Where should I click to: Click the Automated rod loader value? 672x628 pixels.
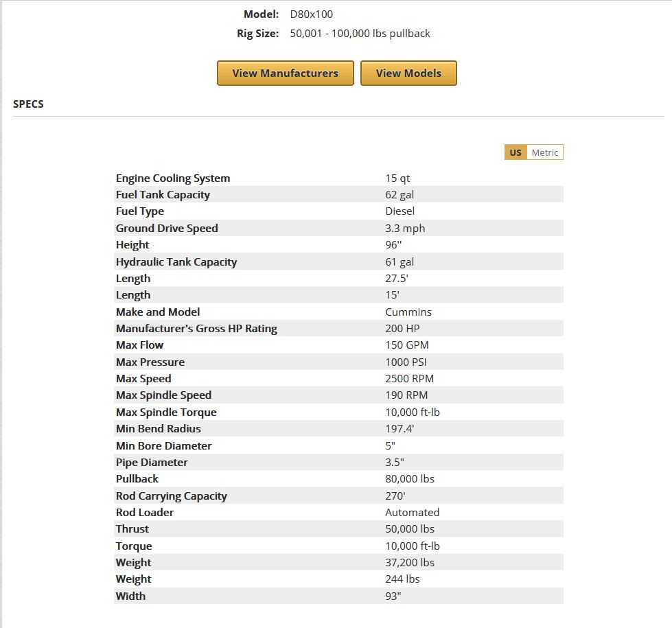click(x=412, y=513)
